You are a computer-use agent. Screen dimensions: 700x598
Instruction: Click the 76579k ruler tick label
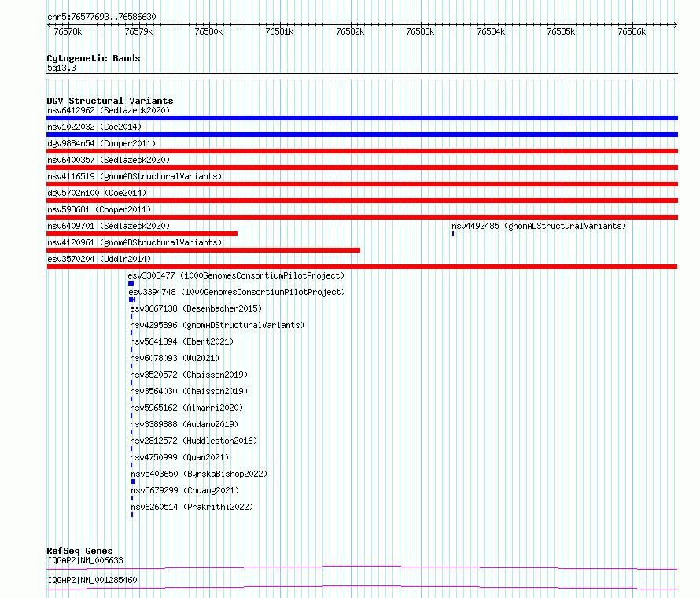pos(138,31)
